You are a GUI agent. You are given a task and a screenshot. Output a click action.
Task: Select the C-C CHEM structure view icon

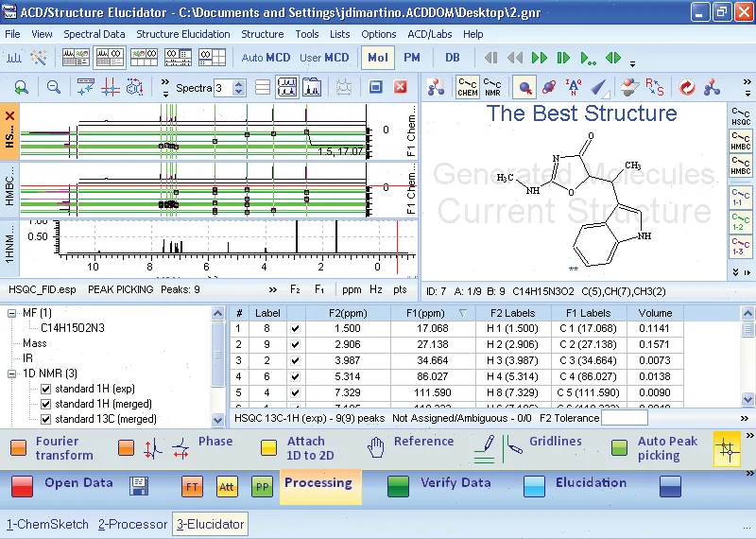[468, 87]
